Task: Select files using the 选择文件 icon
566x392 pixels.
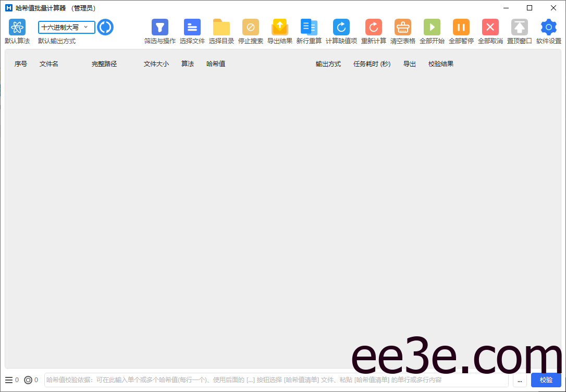Action: pyautogui.click(x=192, y=27)
